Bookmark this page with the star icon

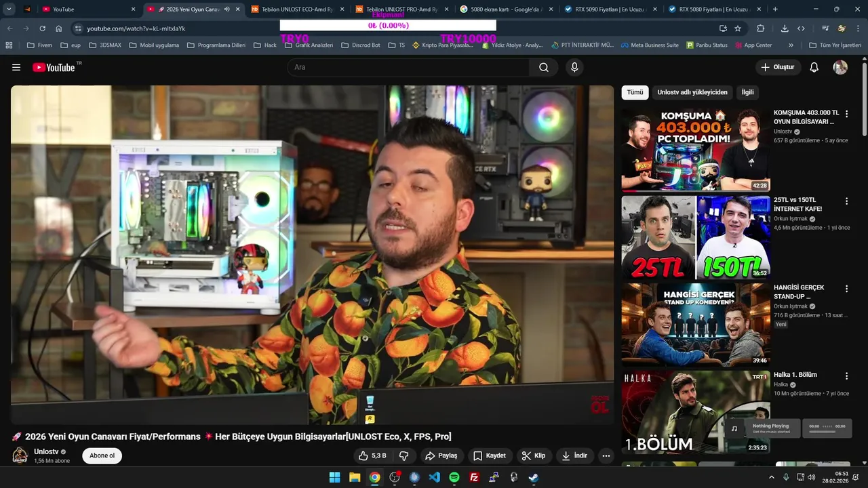[x=738, y=28]
